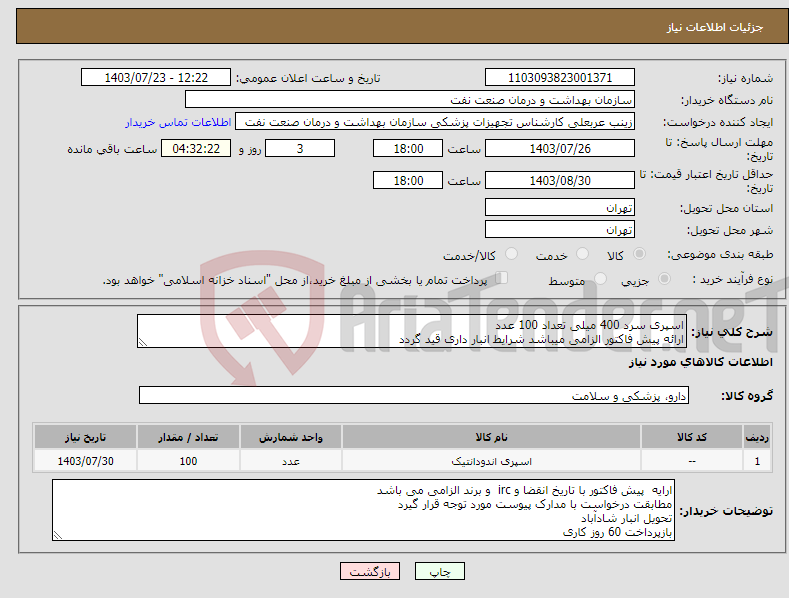Click the اسپری اندودانتیک item name cell
Screen dimensions: 789x598
492,461
